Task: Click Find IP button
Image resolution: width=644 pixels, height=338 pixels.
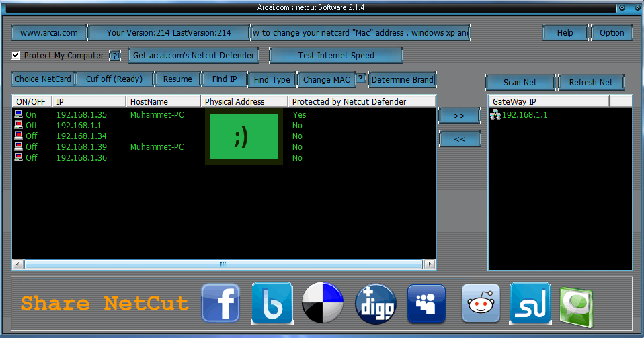Action: (x=225, y=79)
